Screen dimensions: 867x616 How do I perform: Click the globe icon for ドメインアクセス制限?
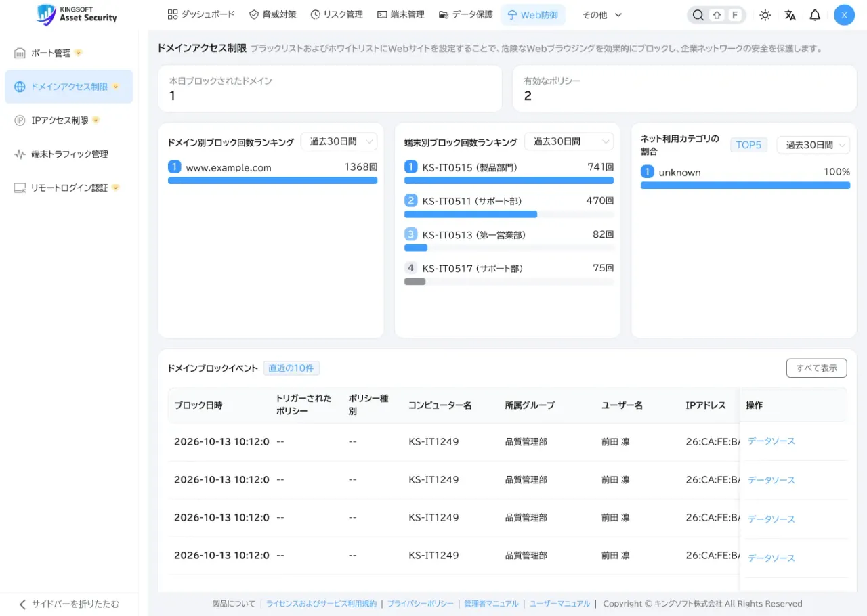click(x=20, y=87)
